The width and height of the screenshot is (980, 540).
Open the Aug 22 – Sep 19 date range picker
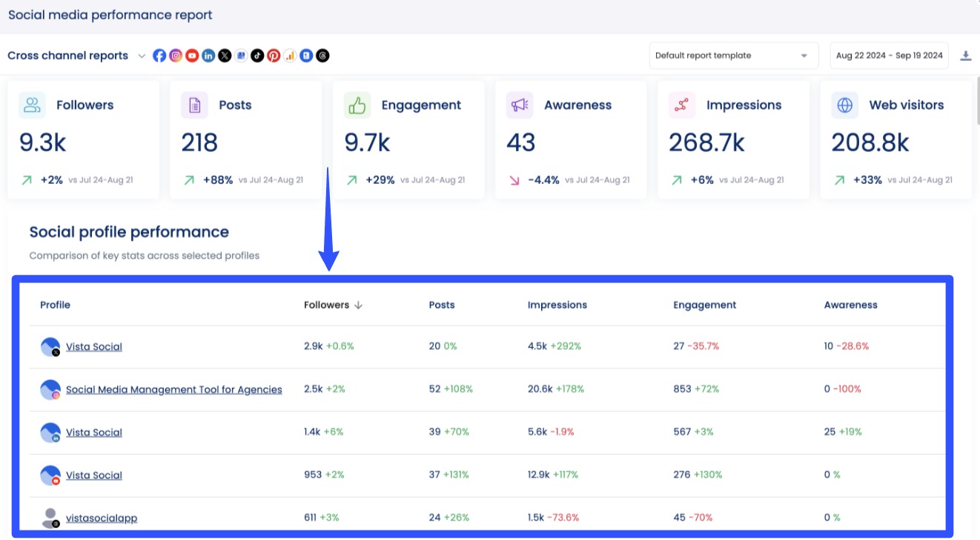click(x=889, y=56)
